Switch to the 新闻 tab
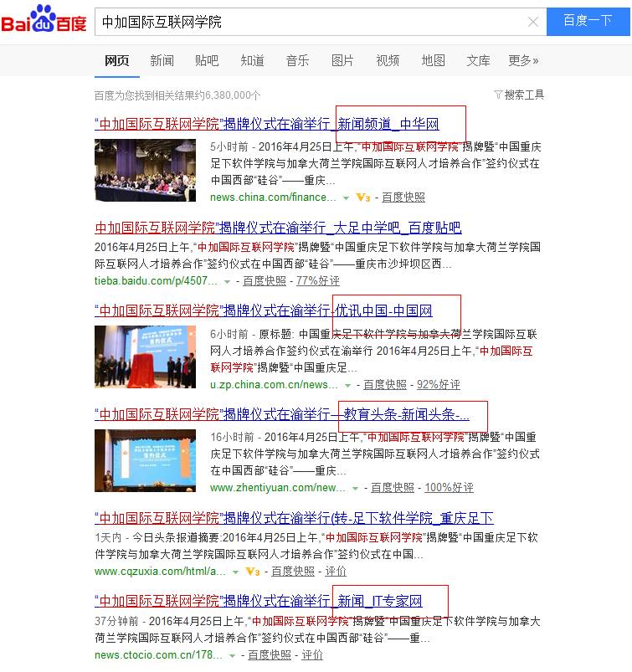Viewport: 632px width, 672px height. click(x=162, y=61)
